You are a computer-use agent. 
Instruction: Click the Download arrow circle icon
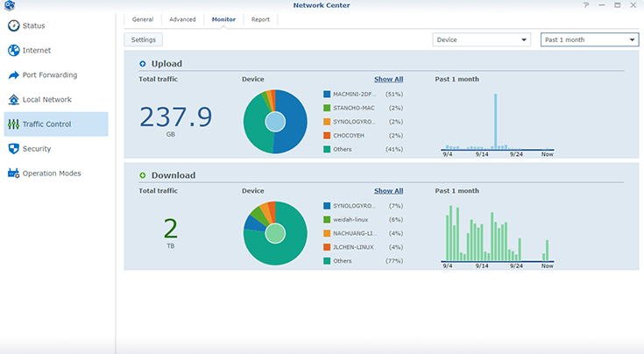click(143, 175)
